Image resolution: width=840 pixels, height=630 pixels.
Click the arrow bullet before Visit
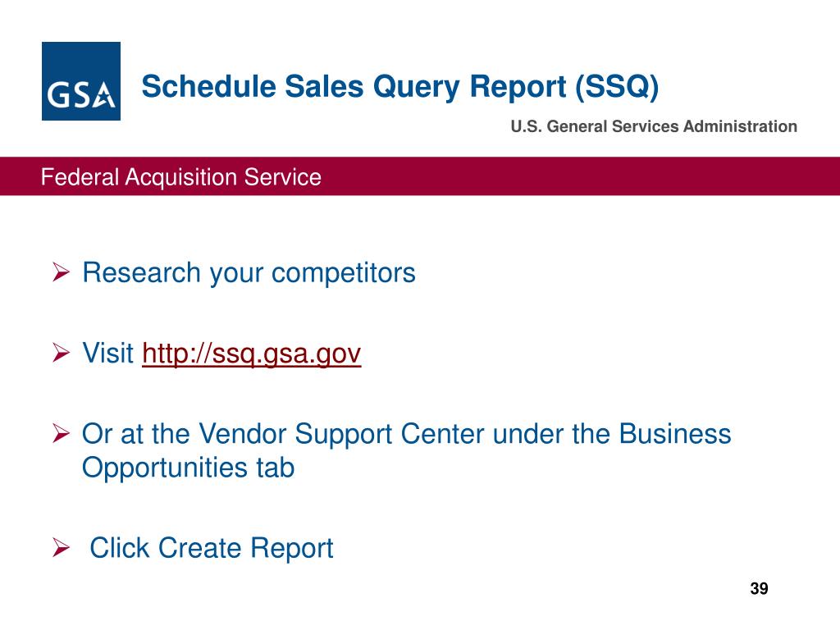click(61, 353)
